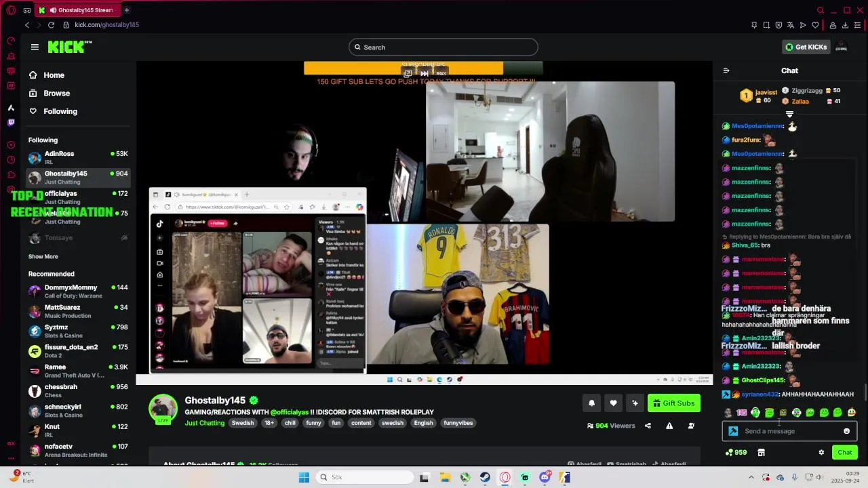The image size is (868, 488).
Task: Open Syztmz recommended channel
Action: pos(78,331)
